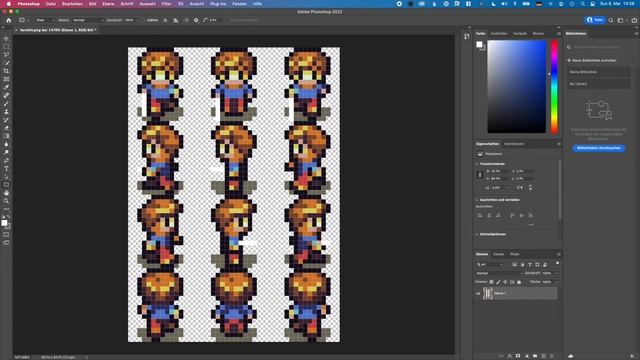Switch to the Farbfelder tab
This screenshot has width=640, height=360.
[x=499, y=33]
